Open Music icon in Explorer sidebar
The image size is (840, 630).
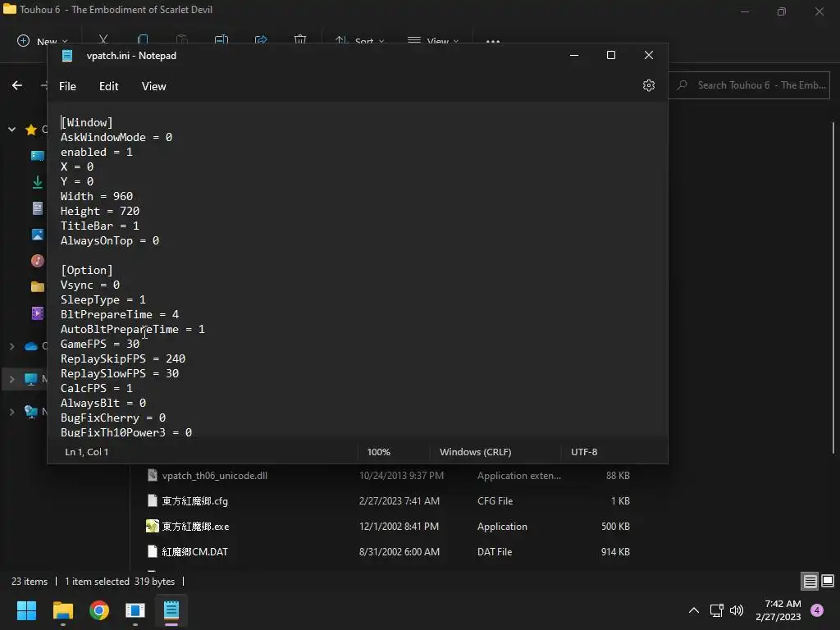tap(38, 260)
